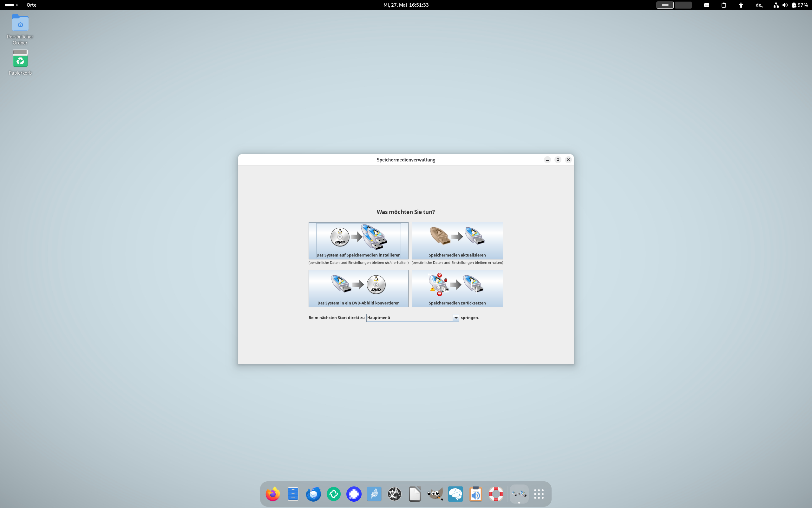The image size is (812, 508).
Task: Launch Signal messenger from the dock
Action: coord(354,494)
